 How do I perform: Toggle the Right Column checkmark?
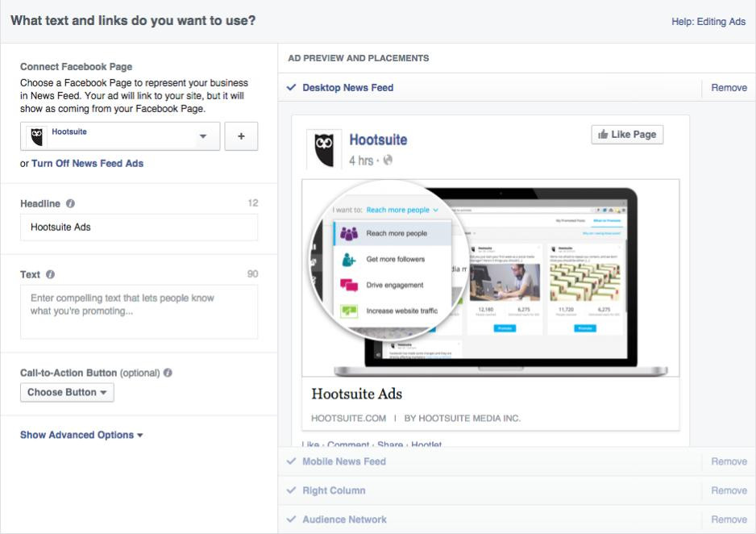[291, 490]
